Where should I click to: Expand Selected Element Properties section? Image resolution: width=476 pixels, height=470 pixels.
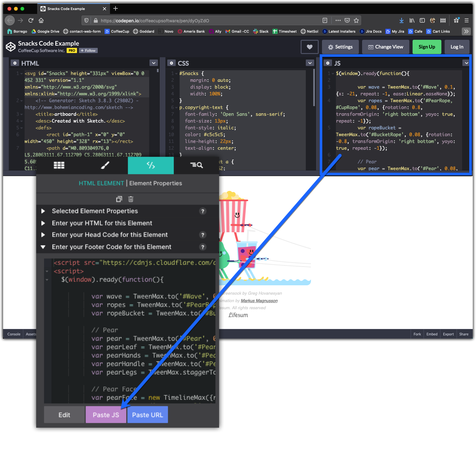tap(43, 211)
